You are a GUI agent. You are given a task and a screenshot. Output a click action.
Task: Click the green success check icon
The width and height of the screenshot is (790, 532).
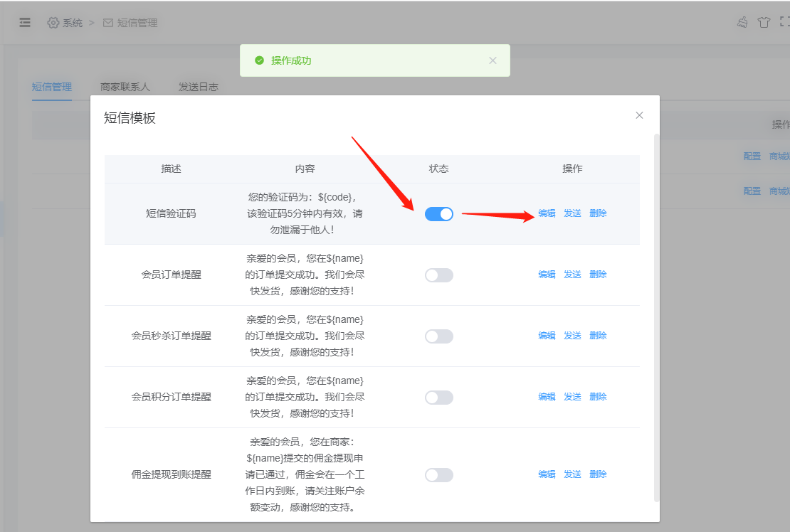[x=260, y=60]
